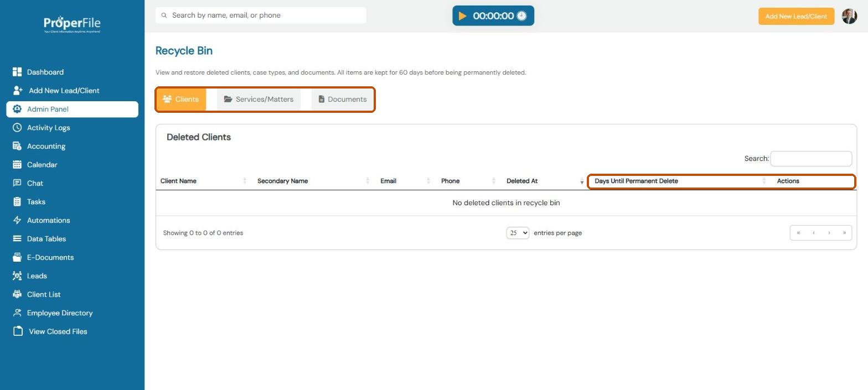Sort by Days Until Permanent Delete column
The width and height of the screenshot is (868, 390).
coord(680,181)
